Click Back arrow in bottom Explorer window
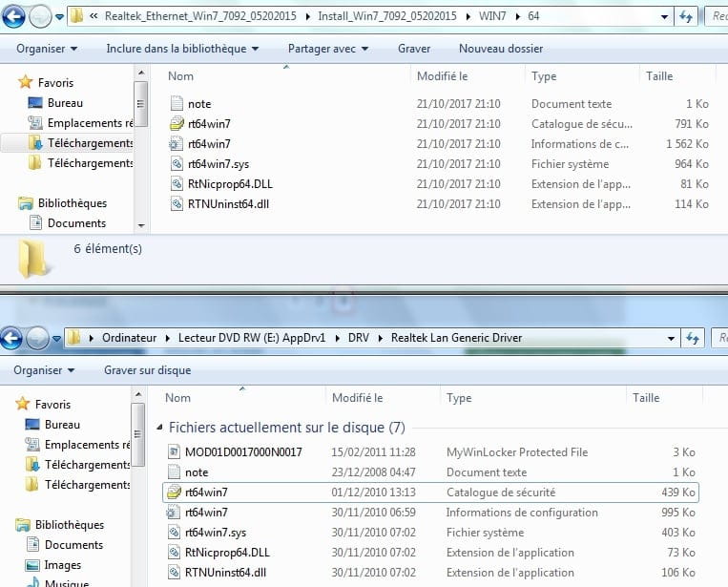Screen dimensions: 728x587 point(11,338)
